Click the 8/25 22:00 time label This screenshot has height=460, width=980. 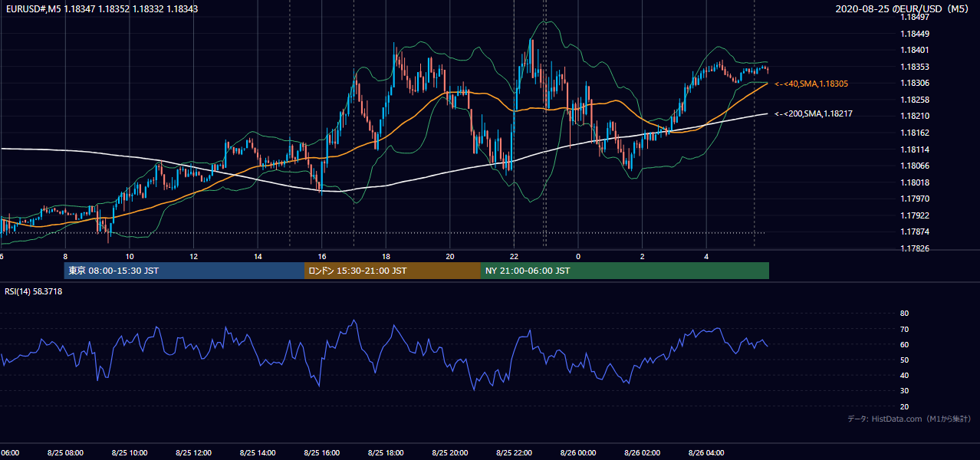(514, 452)
